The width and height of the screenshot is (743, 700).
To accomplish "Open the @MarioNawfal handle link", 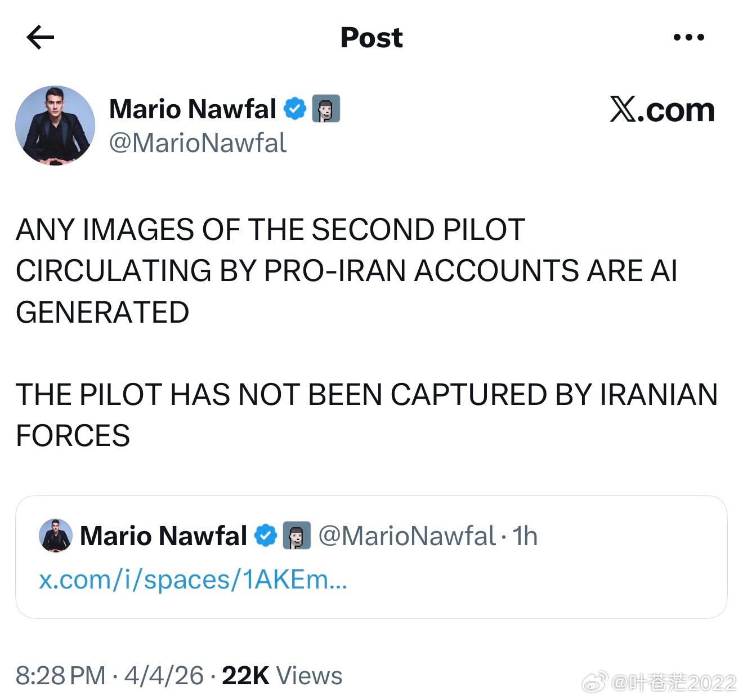I will pos(196,144).
